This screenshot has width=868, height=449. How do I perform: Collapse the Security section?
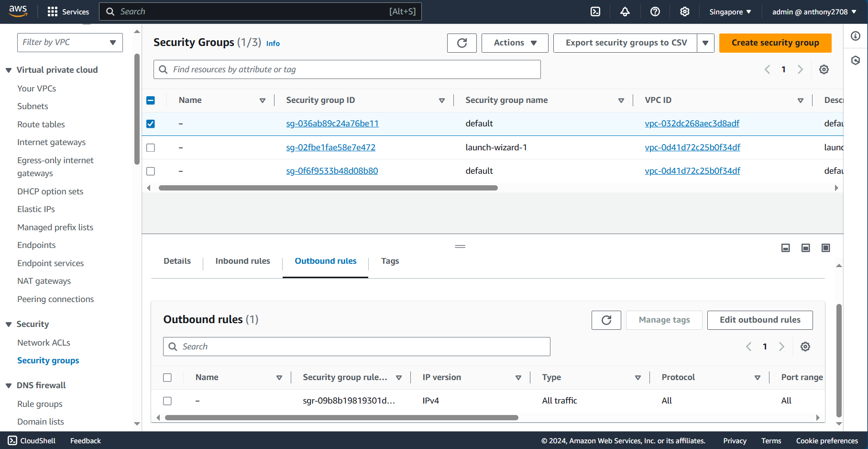click(x=9, y=325)
